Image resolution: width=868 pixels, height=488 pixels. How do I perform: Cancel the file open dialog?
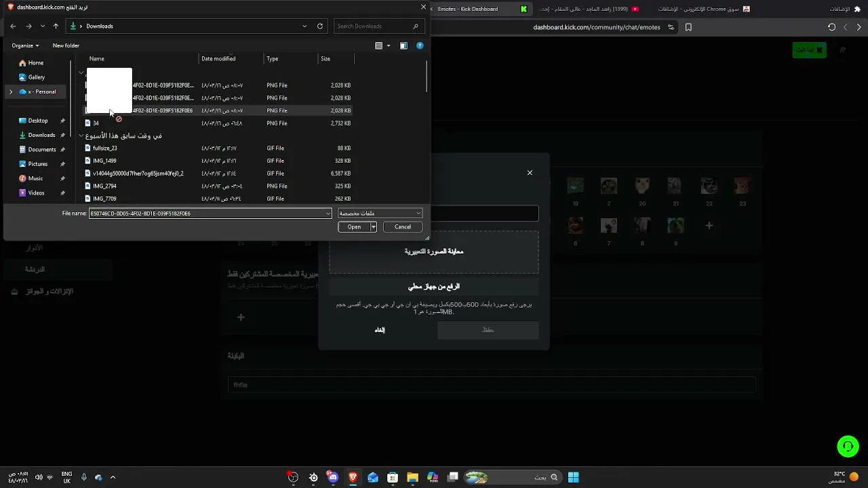[403, 227]
